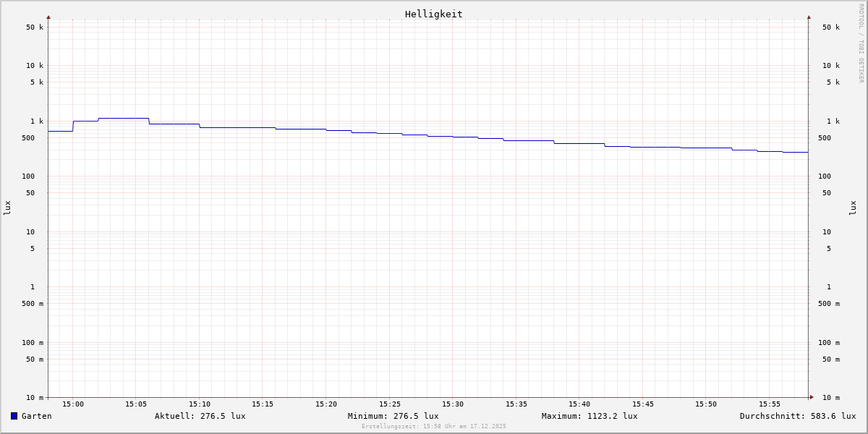The image size is (868, 434).
Task: Select the Garten legend label
Action: 36,416
